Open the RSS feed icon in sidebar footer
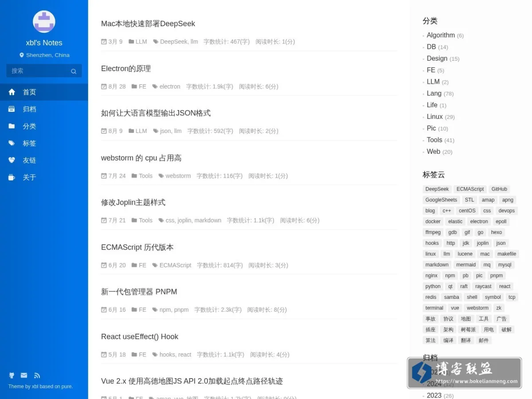Screen dimensions: 532x399 (37, 376)
